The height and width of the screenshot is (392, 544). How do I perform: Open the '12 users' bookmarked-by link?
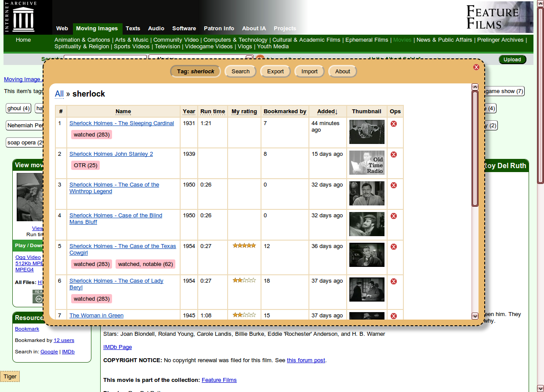[x=64, y=340]
